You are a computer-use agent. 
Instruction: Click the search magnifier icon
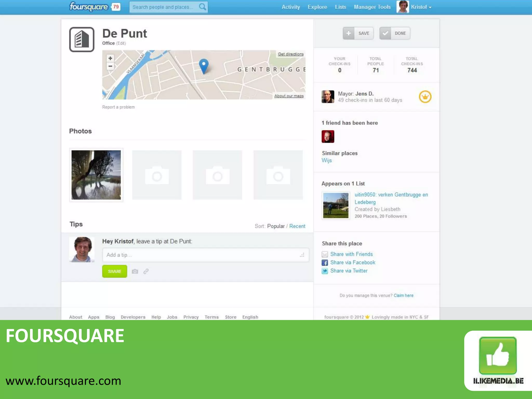point(202,7)
